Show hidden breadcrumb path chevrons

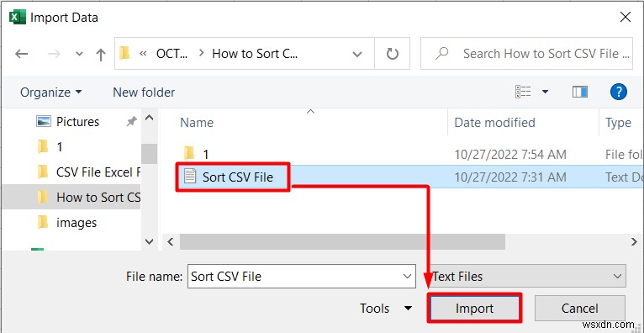tap(143, 53)
